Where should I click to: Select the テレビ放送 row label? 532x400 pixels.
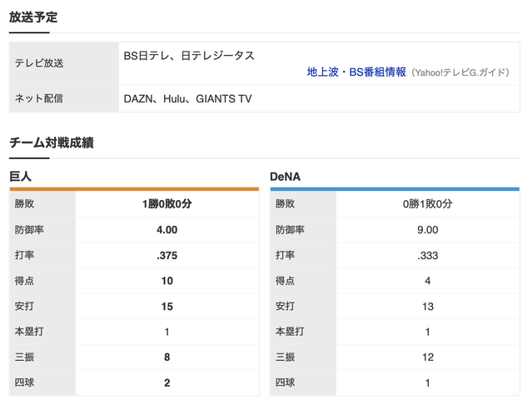(39, 63)
